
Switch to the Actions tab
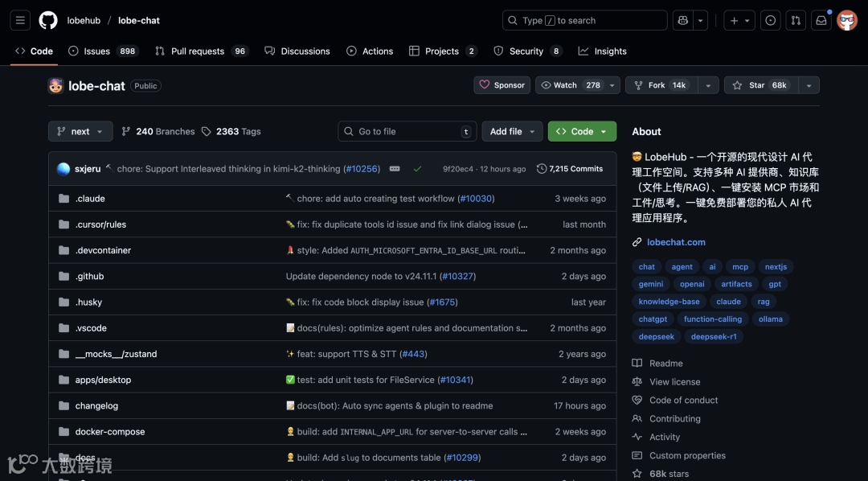coord(370,51)
